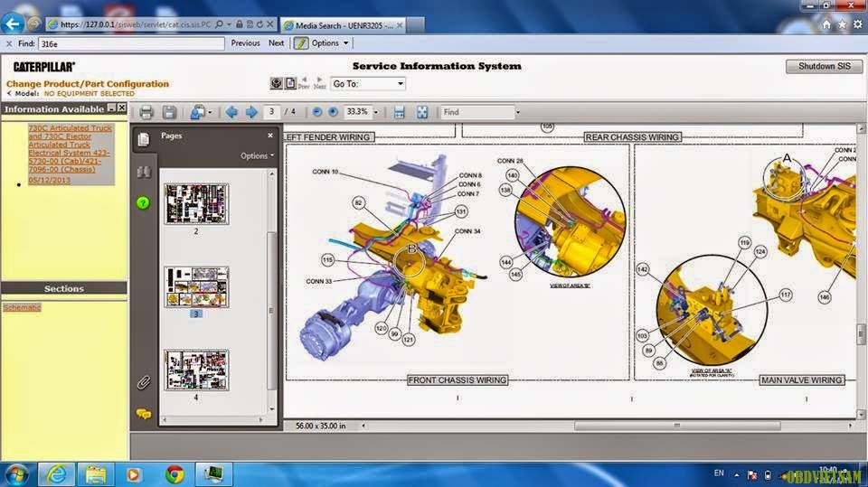Click the Find bar text field
Image resolution: width=868 pixels, height=487 pixels.
click(131, 42)
